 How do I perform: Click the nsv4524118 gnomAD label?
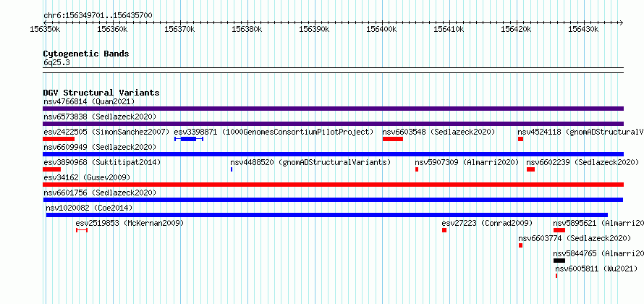pyautogui.click(x=581, y=132)
